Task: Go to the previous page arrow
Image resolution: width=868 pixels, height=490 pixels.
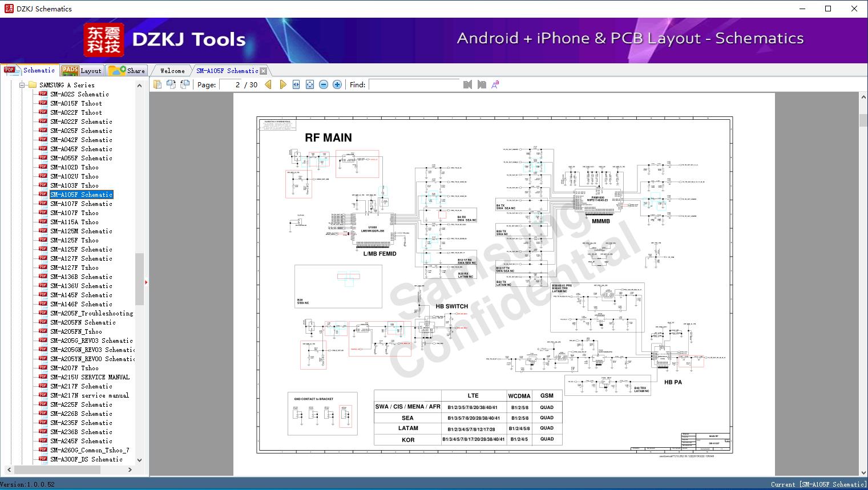Action: pos(268,84)
